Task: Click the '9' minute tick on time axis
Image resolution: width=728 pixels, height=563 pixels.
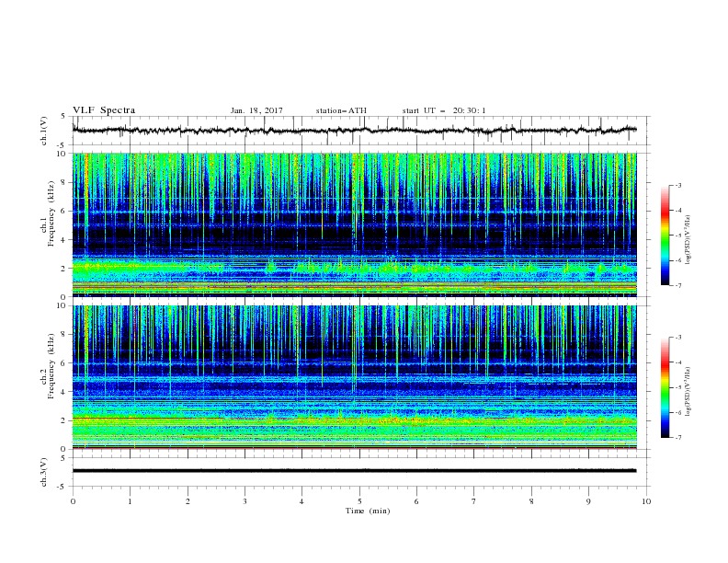Action: click(x=588, y=501)
